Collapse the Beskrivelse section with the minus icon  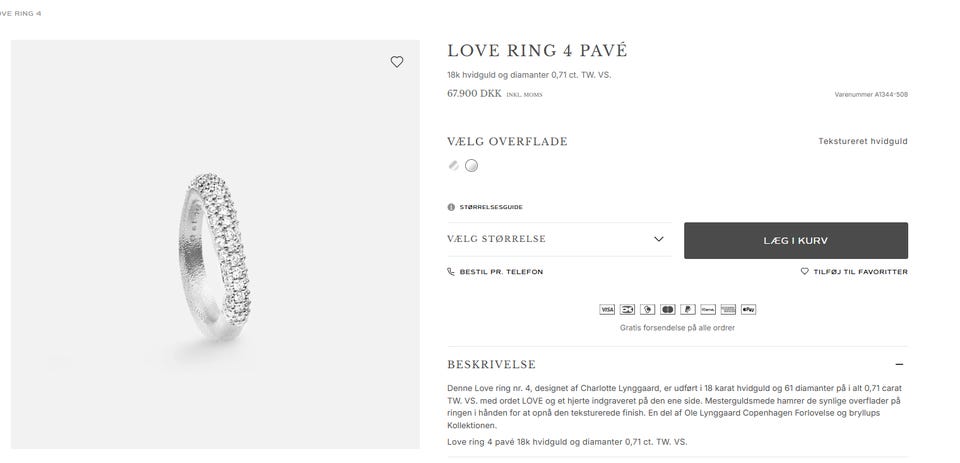[x=899, y=364]
